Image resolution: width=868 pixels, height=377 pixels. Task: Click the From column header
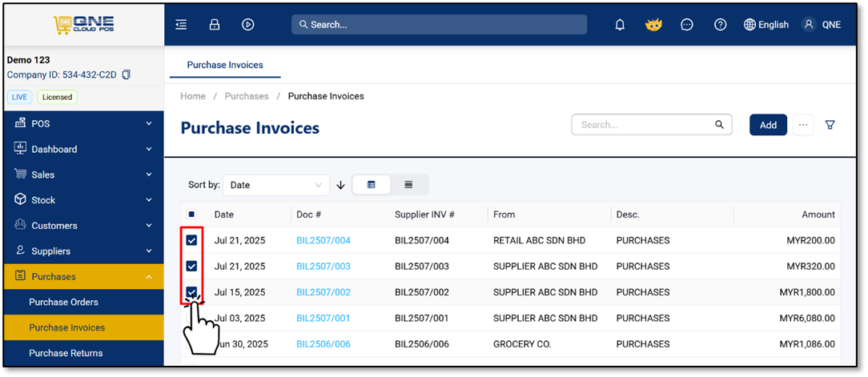(x=504, y=215)
